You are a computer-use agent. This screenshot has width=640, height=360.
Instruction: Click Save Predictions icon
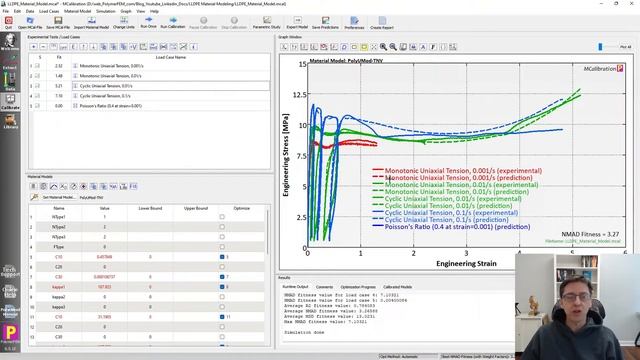325,22
